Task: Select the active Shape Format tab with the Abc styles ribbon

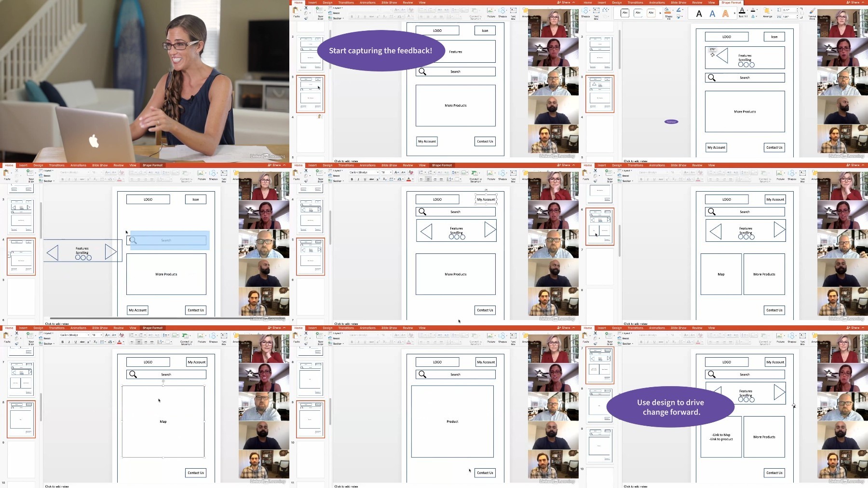Action: click(731, 2)
